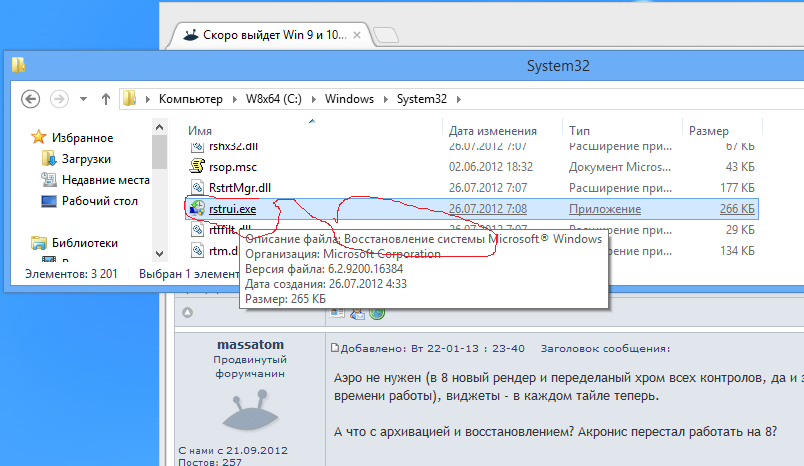Click the rtm.dll file icon
This screenshot has height=466, width=804.
click(197, 250)
